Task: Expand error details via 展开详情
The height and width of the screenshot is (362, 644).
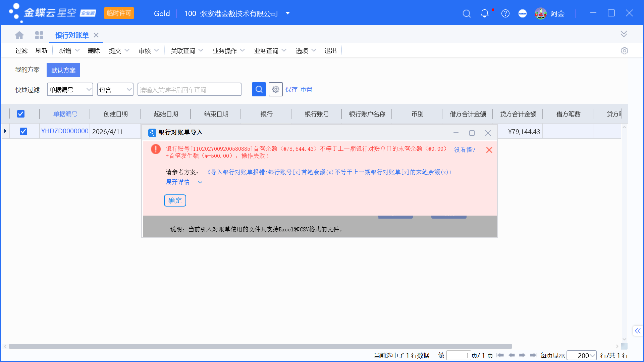Action: (184, 182)
